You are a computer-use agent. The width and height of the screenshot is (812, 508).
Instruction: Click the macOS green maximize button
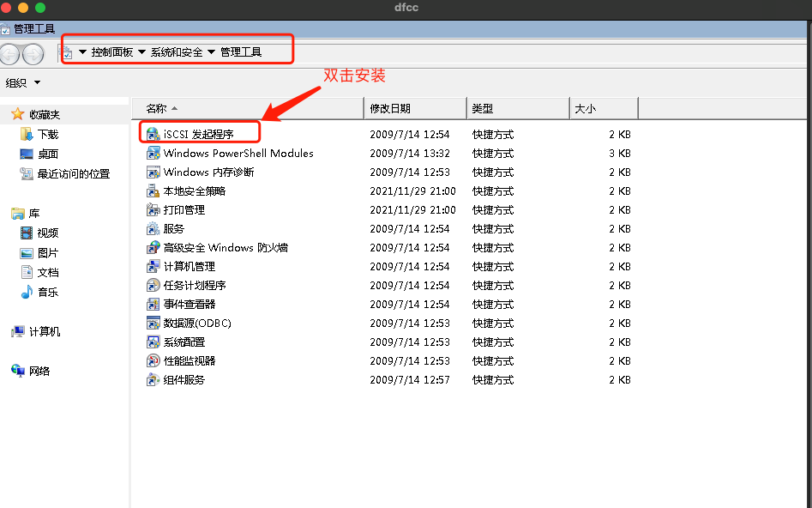click(x=40, y=7)
